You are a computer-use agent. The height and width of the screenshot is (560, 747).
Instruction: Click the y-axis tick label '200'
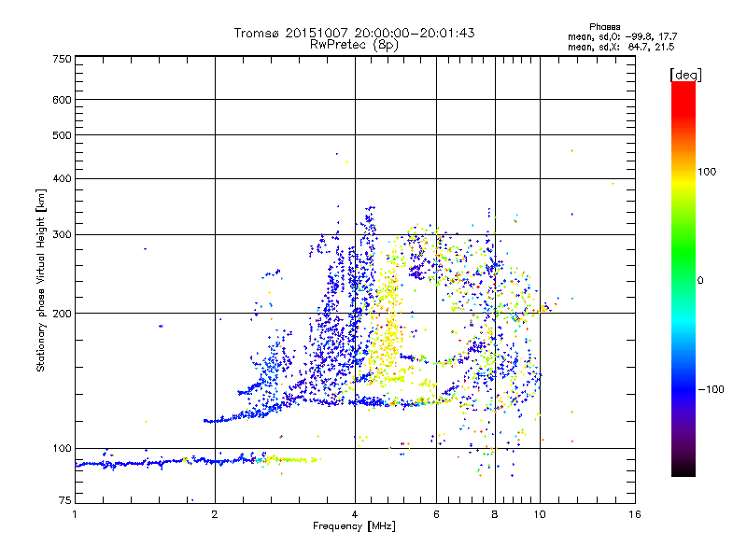tap(62, 314)
